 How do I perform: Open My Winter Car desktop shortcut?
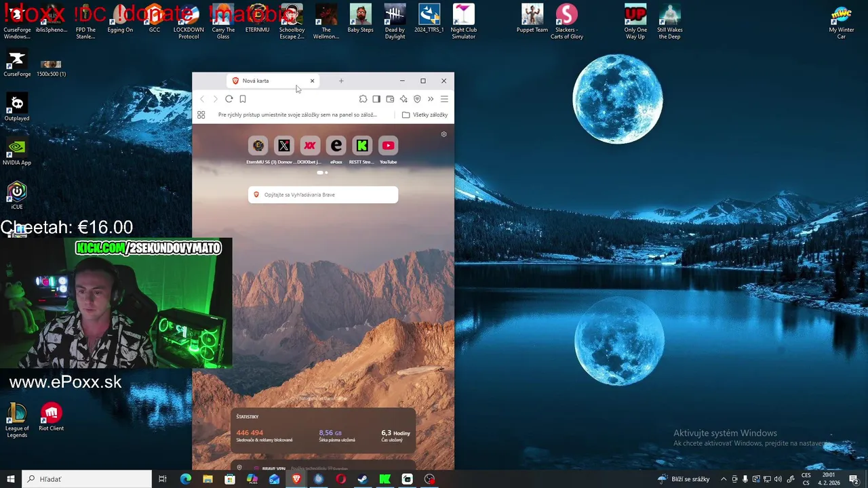pyautogui.click(x=842, y=22)
